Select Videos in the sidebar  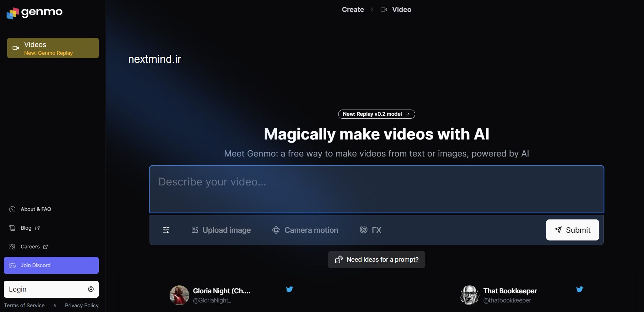click(x=53, y=48)
